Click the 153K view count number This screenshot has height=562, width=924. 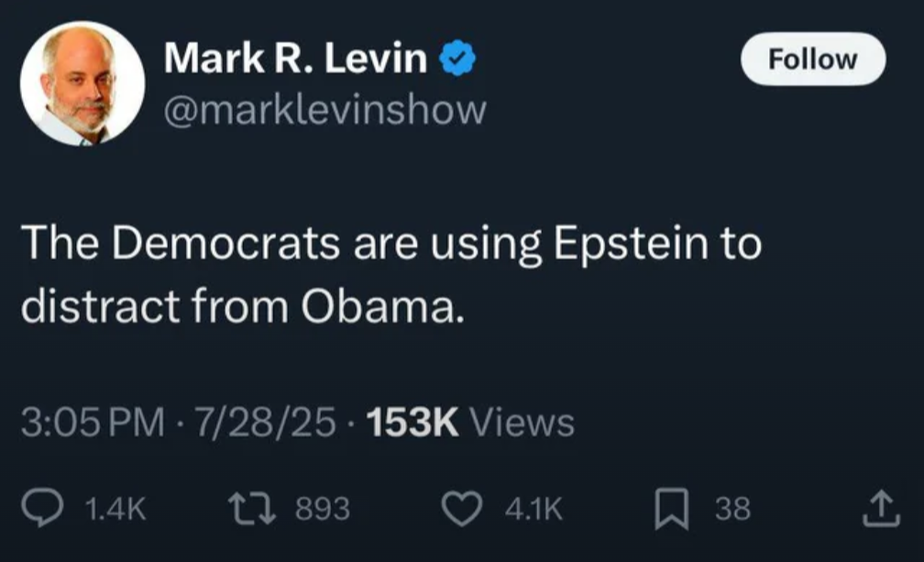[412, 423]
